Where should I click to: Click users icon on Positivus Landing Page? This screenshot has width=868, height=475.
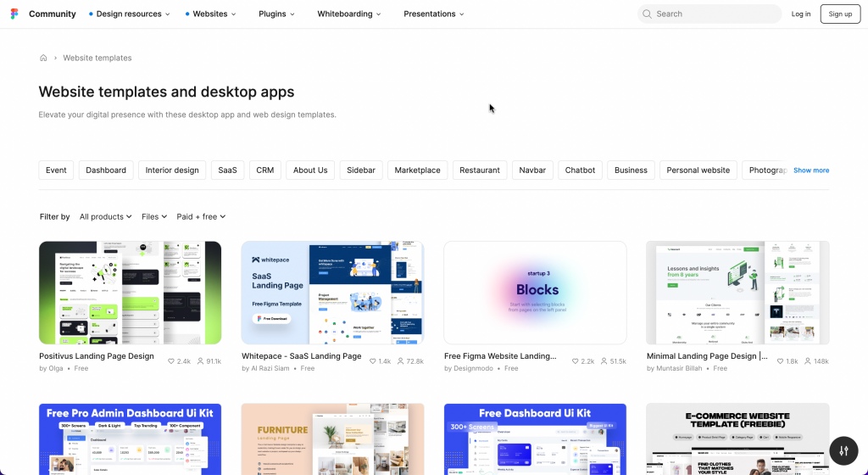tap(201, 361)
